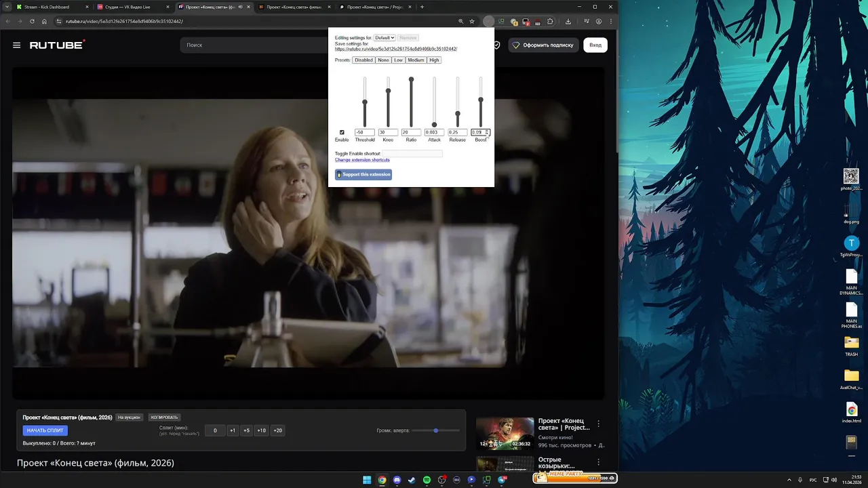Click the Attack slider handle

click(434, 125)
